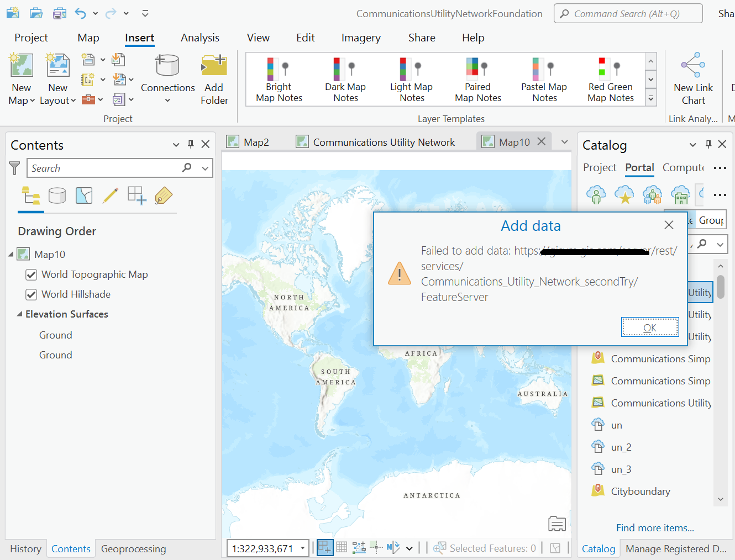Browse Groups content in Portal
The width and height of the screenshot is (735, 560).
(x=652, y=194)
